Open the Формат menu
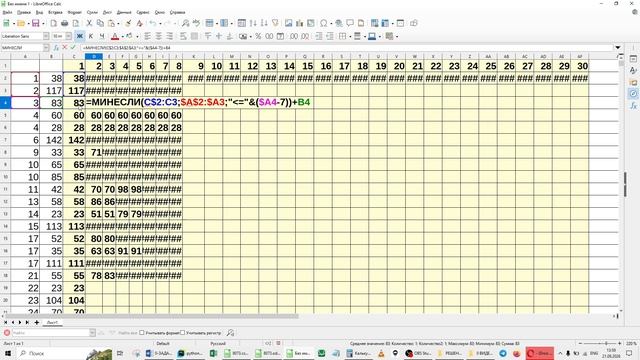 click(x=75, y=13)
